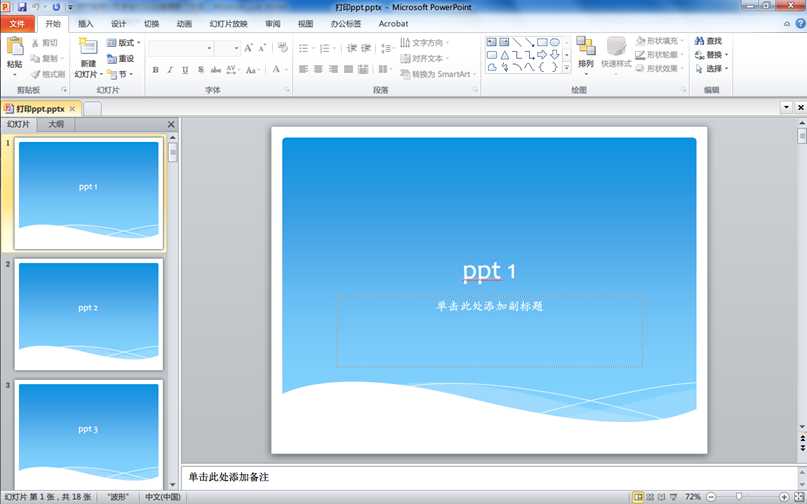Click the New Slide (新建幻灯片) icon
This screenshot has width=807, height=504.
click(88, 46)
